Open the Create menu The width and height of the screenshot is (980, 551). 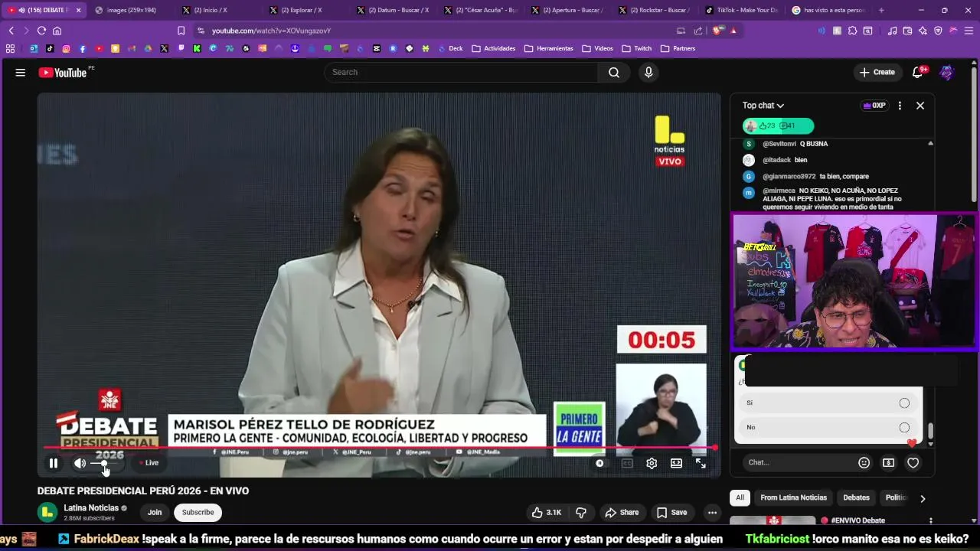(x=877, y=72)
